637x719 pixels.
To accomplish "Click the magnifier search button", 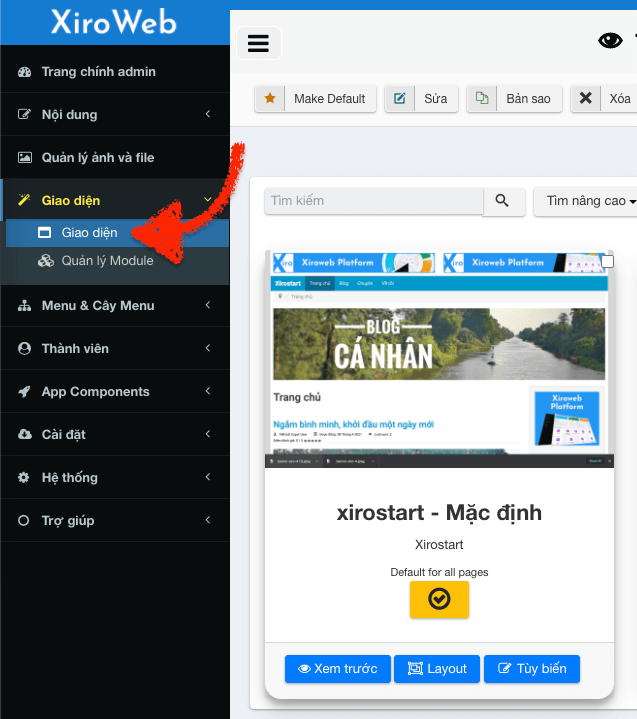I will [502, 201].
